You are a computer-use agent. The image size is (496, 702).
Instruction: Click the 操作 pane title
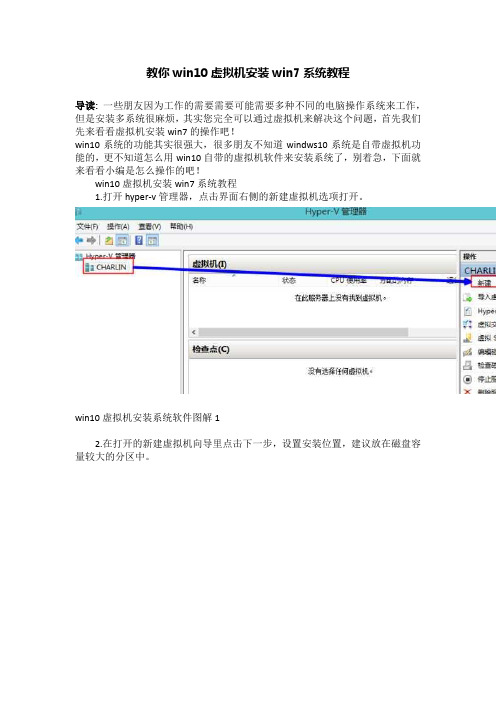pos(470,257)
